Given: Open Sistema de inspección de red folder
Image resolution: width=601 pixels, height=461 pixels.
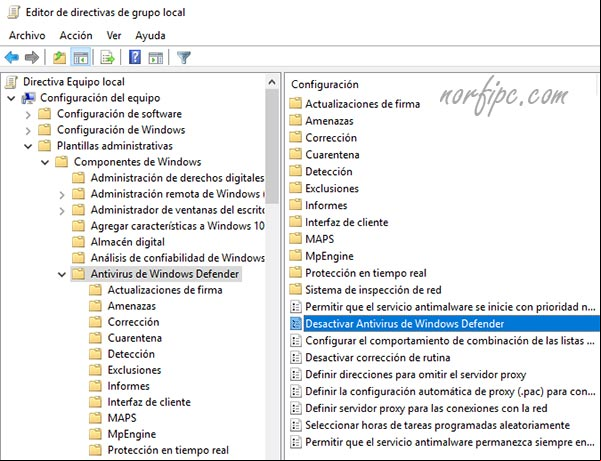Looking at the screenshot, I should point(373,290).
